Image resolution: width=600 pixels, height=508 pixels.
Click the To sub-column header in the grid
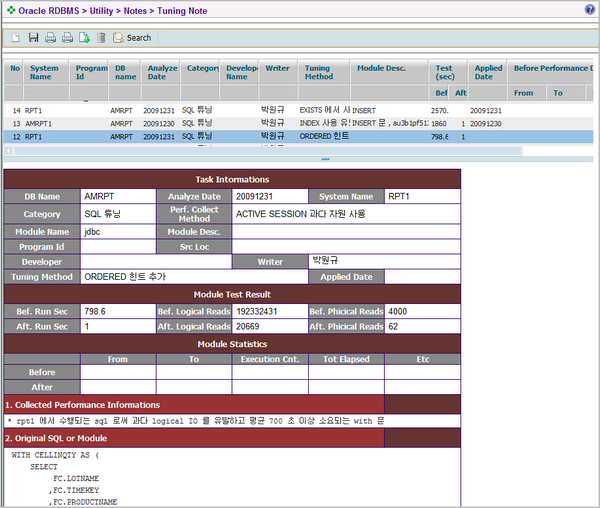tap(566, 93)
